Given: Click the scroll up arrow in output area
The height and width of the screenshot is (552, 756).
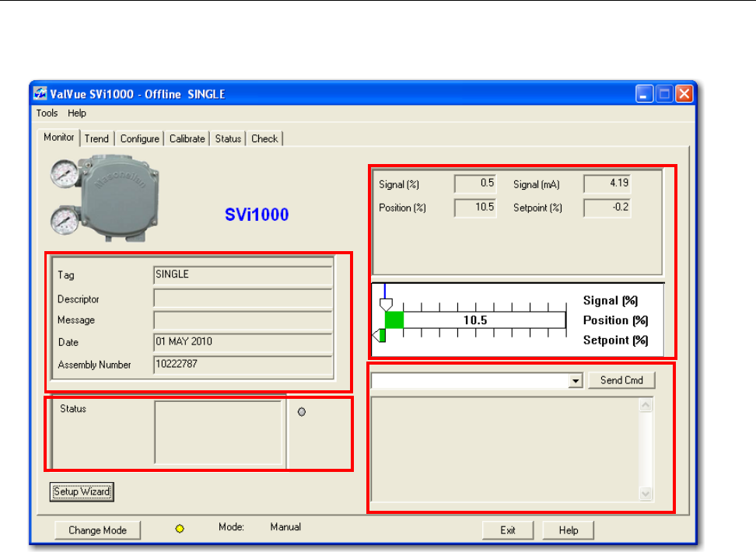Looking at the screenshot, I should pyautogui.click(x=646, y=405).
